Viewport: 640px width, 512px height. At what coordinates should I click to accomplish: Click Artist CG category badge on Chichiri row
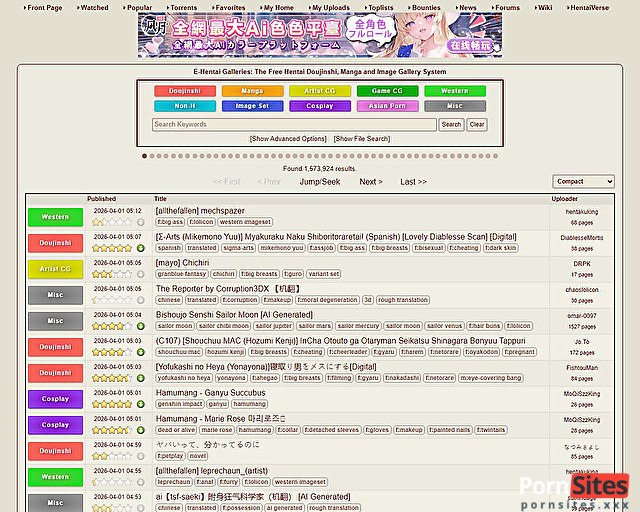pyautogui.click(x=56, y=269)
